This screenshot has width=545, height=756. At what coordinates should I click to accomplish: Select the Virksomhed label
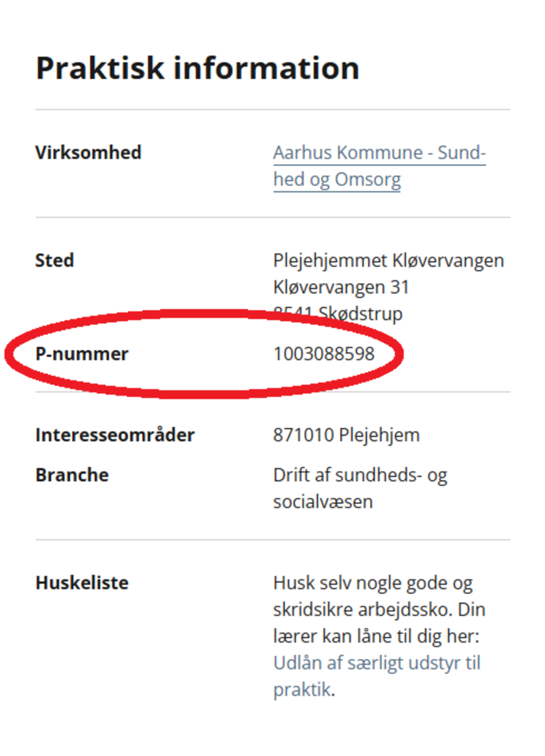pyautogui.click(x=88, y=153)
